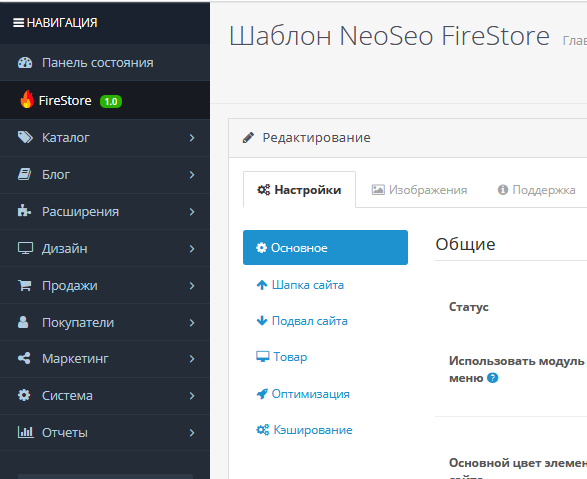The image size is (587, 479).
Task: Click the down arrow icon by Подвал сайта
Action: (262, 320)
